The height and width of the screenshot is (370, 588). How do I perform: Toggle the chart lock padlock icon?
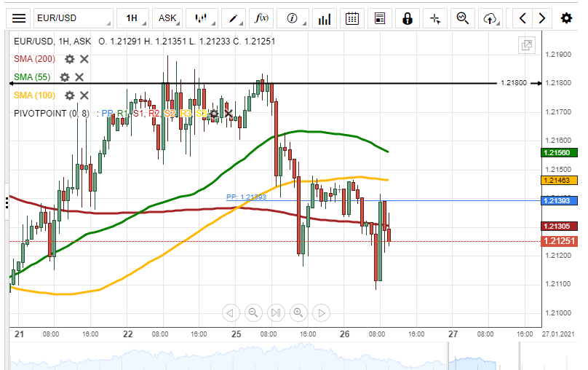point(408,18)
